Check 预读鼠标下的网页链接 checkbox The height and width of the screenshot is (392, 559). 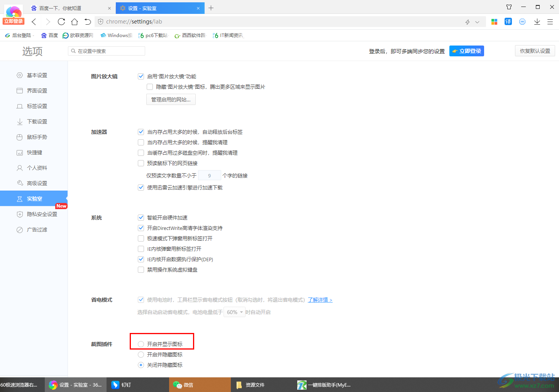click(x=141, y=163)
